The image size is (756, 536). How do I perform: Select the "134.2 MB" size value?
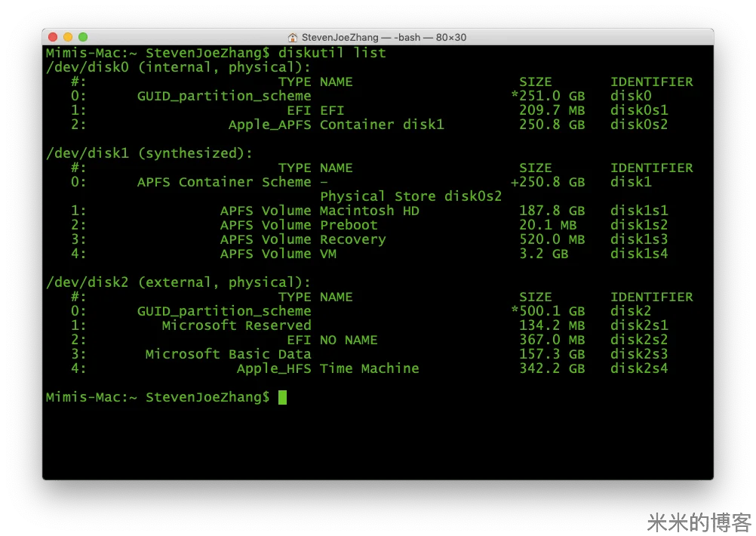552,325
